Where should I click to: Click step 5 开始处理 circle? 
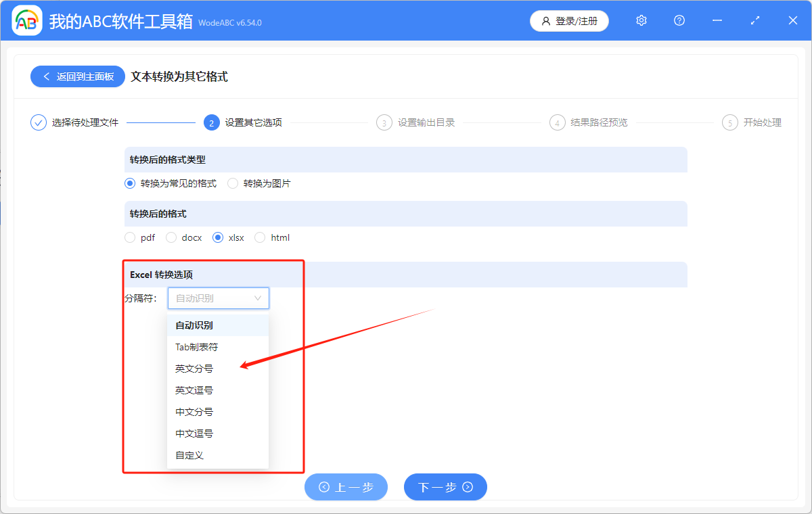[x=729, y=122]
